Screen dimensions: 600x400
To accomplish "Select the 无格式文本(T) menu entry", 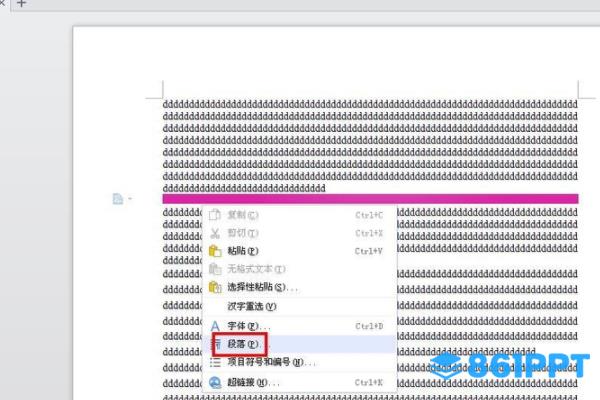I will (300, 269).
